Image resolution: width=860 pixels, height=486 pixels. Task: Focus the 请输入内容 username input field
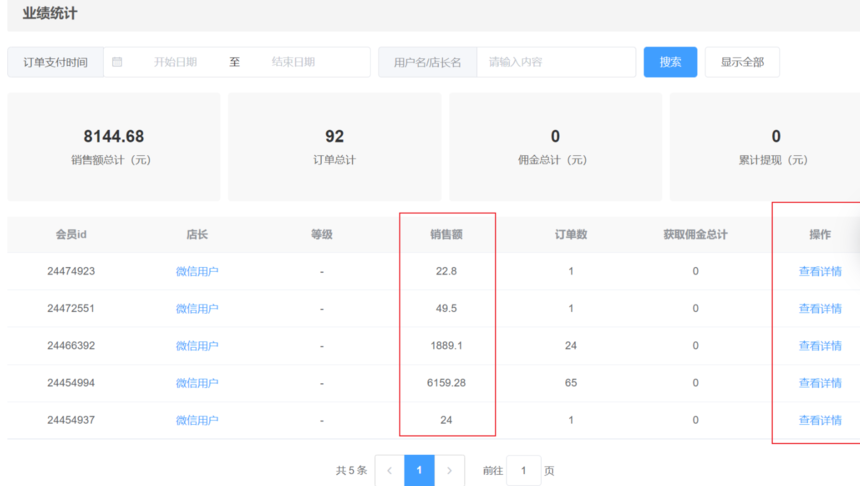(x=555, y=62)
